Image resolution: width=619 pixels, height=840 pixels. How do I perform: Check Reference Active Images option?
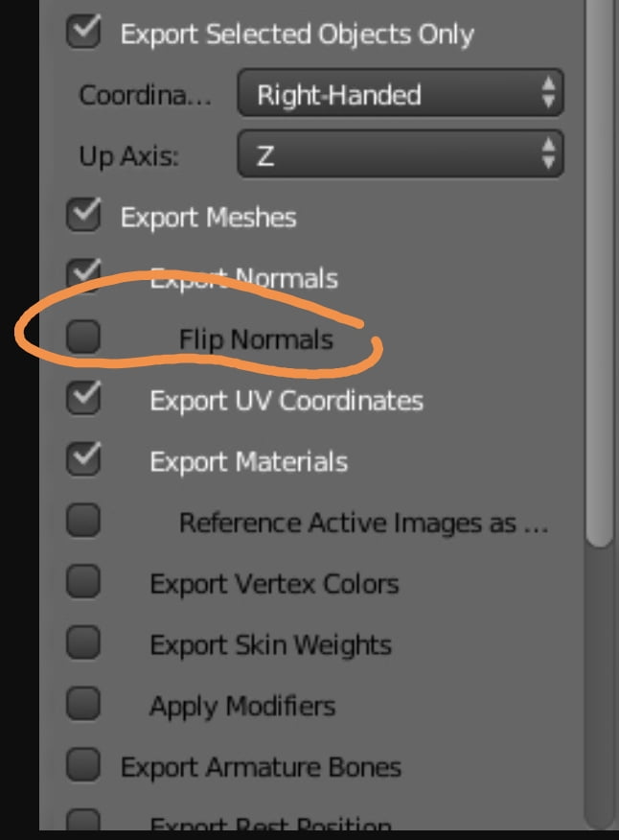(x=83, y=522)
